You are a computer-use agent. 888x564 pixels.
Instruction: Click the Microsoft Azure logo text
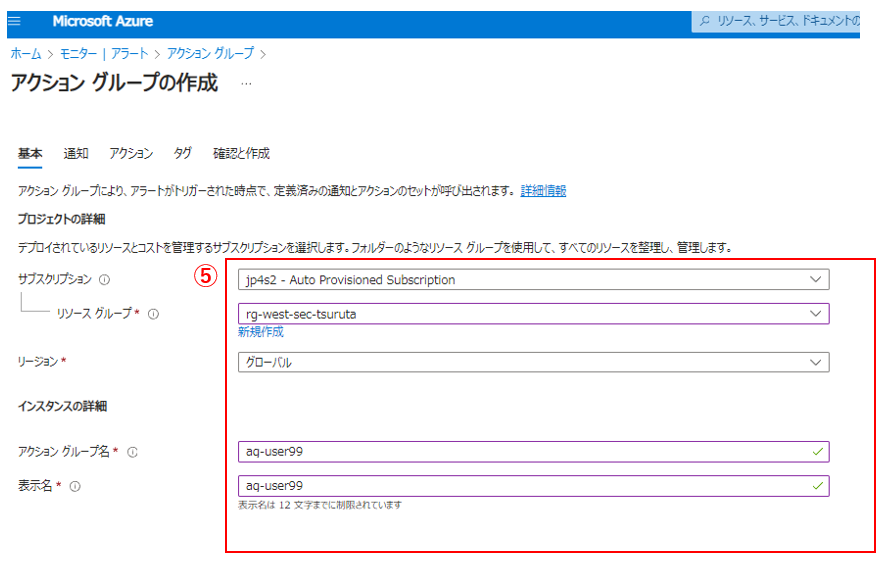pyautogui.click(x=103, y=22)
